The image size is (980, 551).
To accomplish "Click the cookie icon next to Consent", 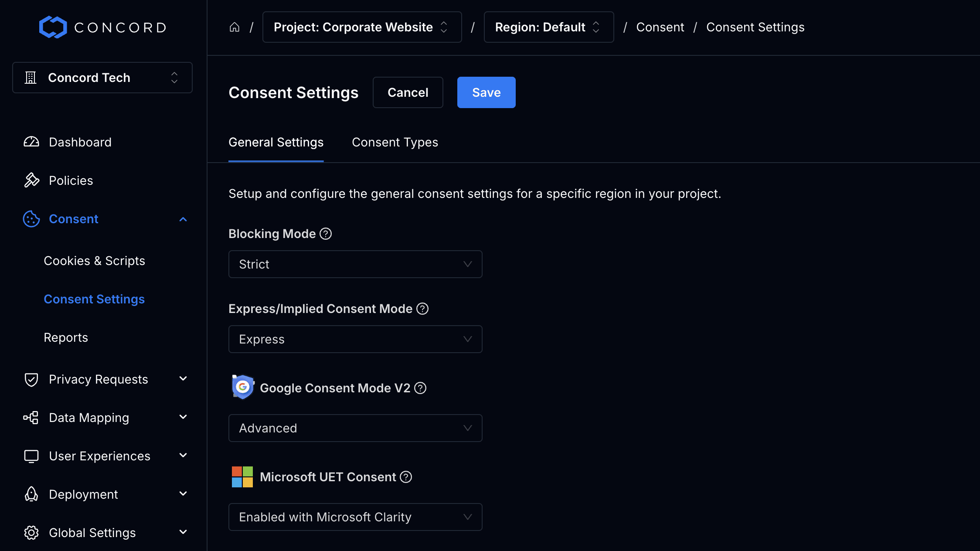I will coord(31,219).
